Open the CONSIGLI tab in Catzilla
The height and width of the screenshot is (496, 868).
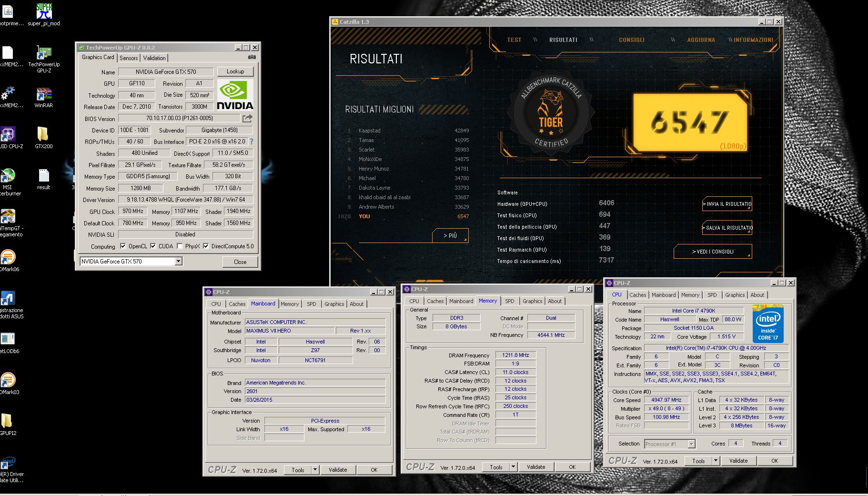(632, 40)
